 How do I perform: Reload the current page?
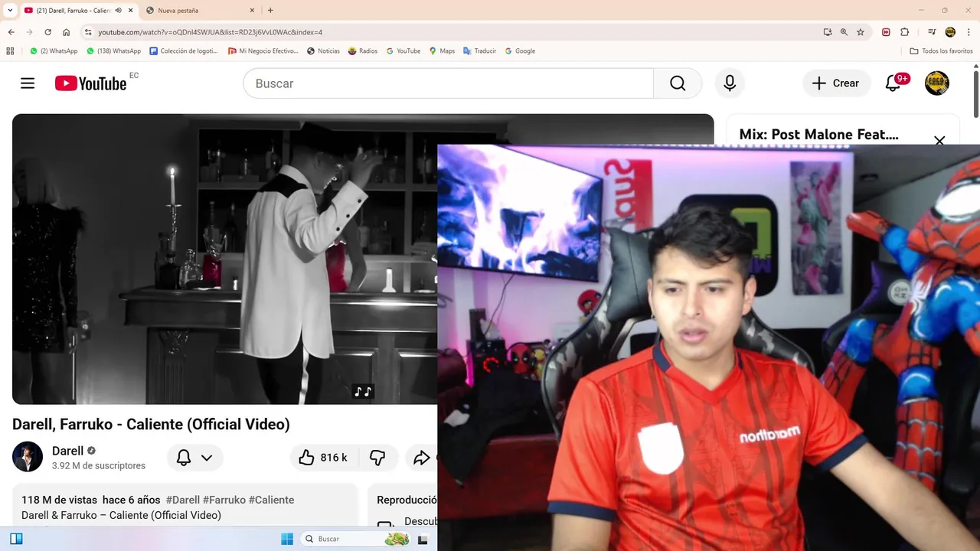pos(47,32)
